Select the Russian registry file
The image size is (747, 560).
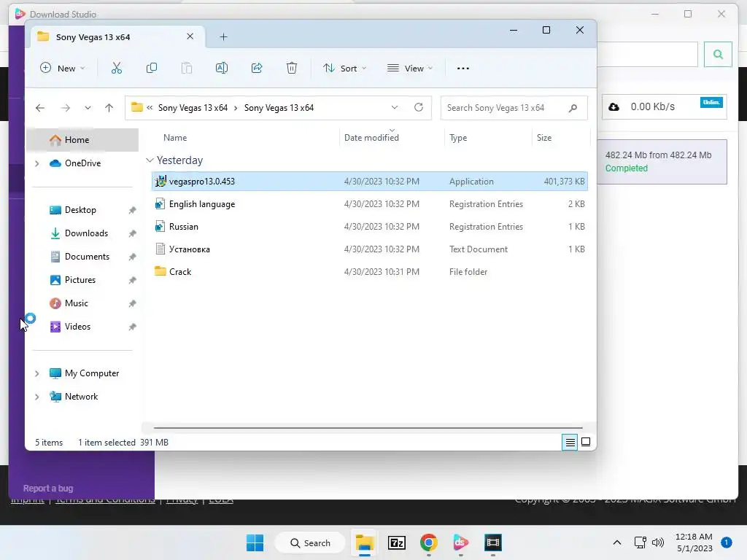(x=369, y=227)
